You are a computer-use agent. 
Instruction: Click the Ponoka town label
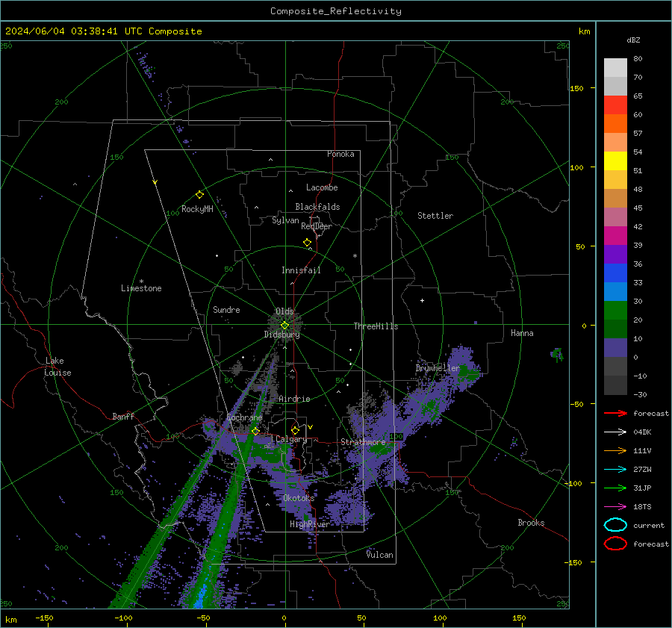(x=340, y=154)
